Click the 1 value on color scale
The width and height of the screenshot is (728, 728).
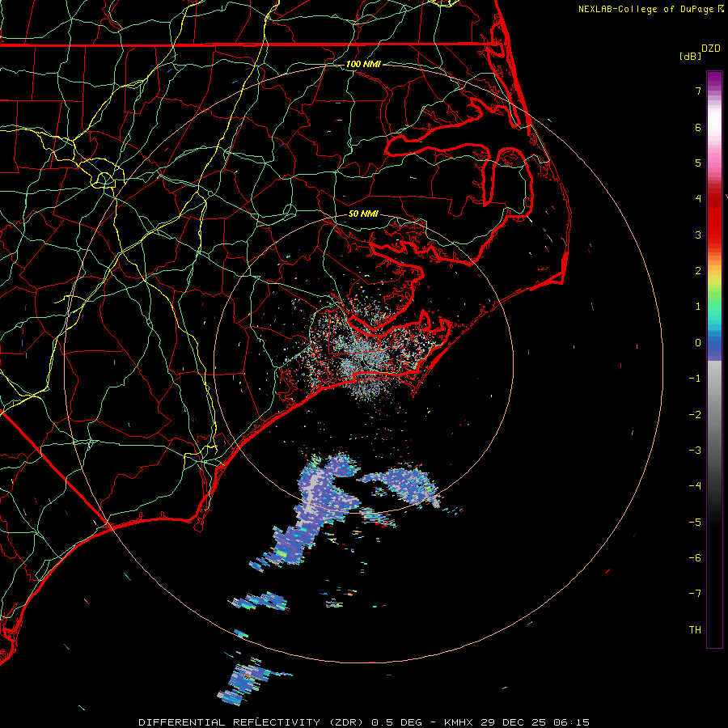click(698, 307)
